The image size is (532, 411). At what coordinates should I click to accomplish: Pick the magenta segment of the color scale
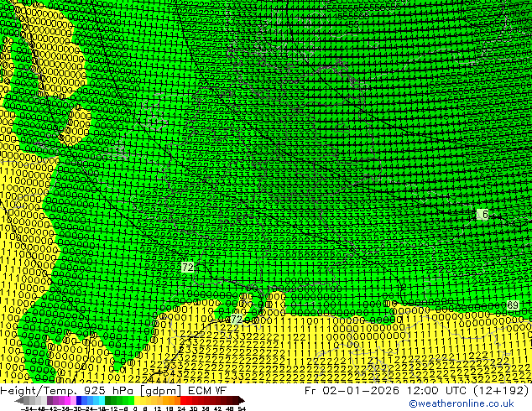coord(67,400)
